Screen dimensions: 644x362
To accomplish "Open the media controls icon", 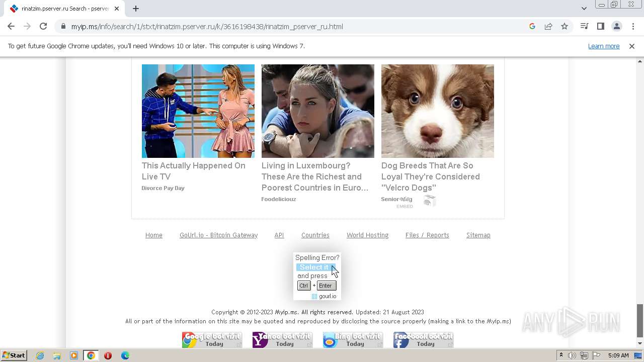I will coord(584,27).
